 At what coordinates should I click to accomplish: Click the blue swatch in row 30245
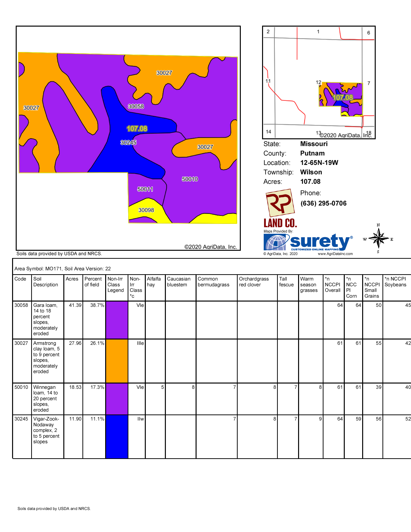(x=117, y=436)
